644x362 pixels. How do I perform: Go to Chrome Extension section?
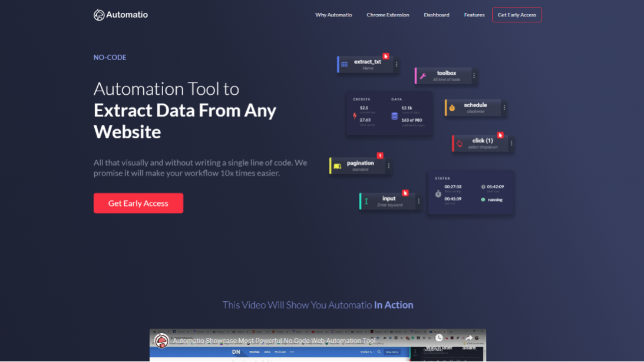pos(388,15)
